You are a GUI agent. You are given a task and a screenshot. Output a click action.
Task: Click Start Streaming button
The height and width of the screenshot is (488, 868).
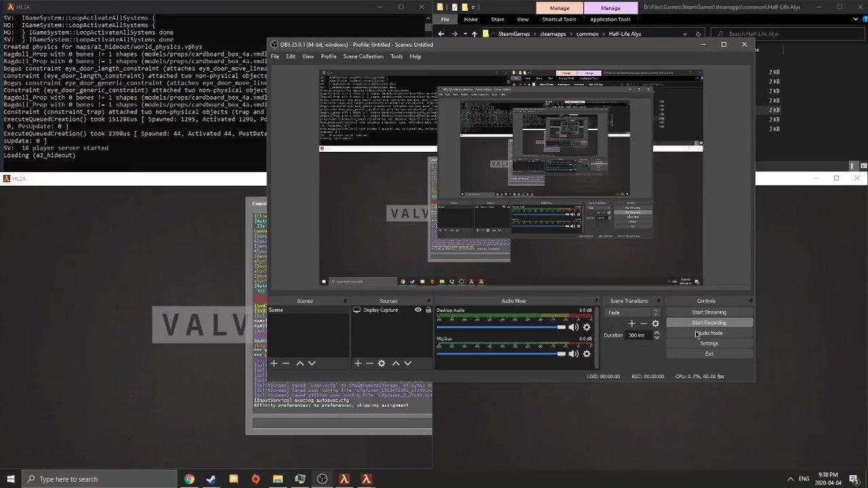[709, 312]
